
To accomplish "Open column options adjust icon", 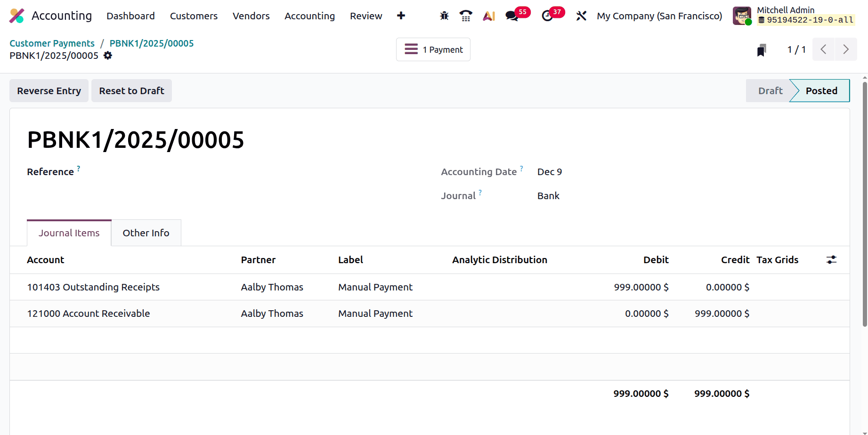I will tap(832, 260).
